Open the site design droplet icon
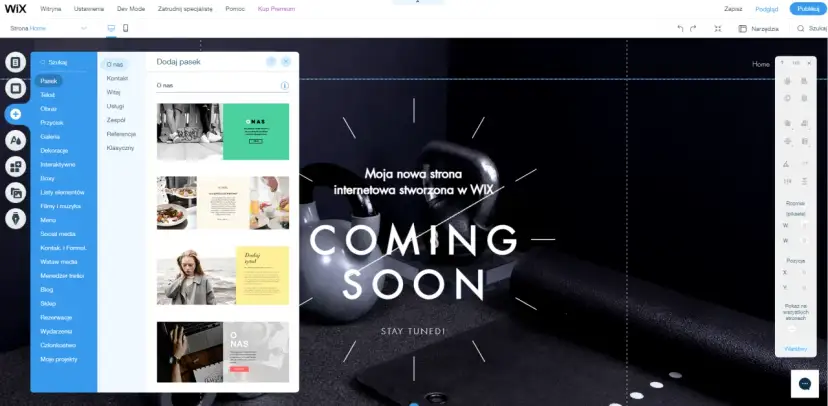828x406 pixels. point(15,140)
